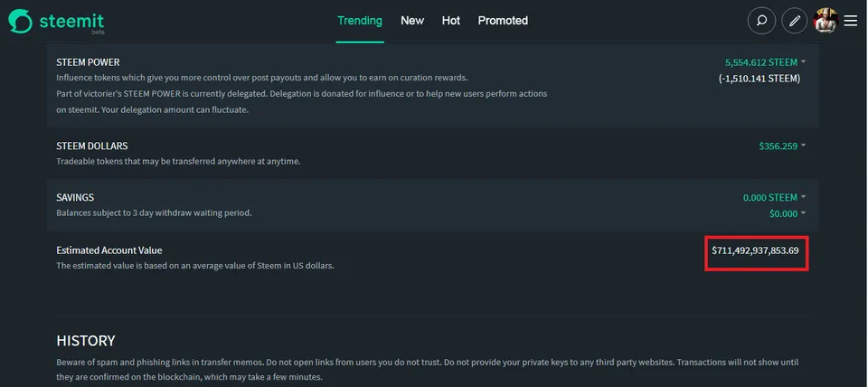
Task: Click the STEEM DOLLARS section title
Action: (92, 146)
